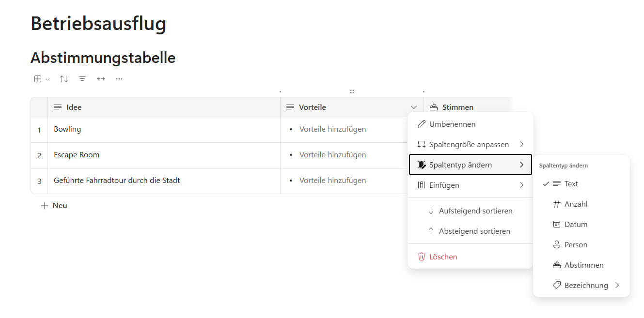Viewport: 644px width, 318px height.
Task: Select the checked Text column type
Action: (x=571, y=184)
